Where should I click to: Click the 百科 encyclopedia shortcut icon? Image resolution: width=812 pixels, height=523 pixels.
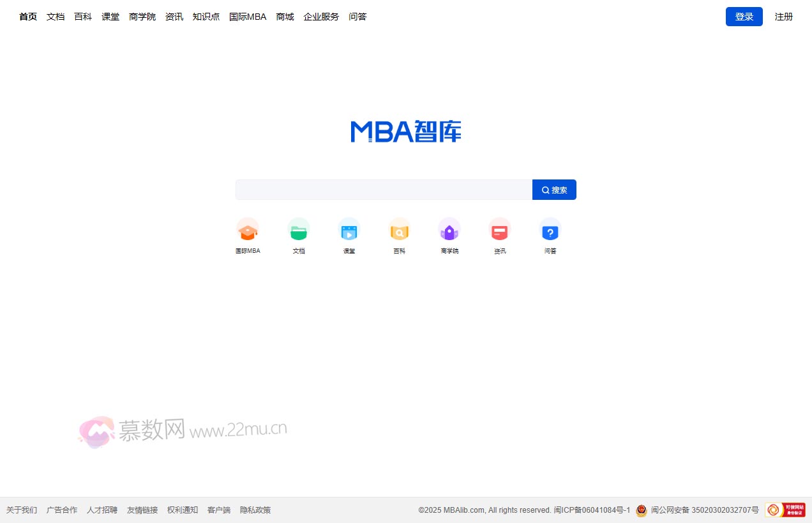[399, 231]
